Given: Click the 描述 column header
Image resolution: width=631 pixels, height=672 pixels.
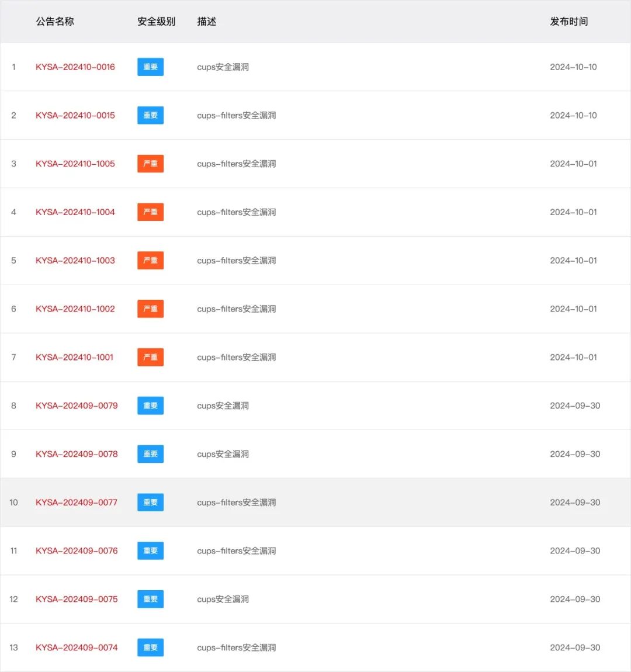Looking at the screenshot, I should (x=206, y=22).
